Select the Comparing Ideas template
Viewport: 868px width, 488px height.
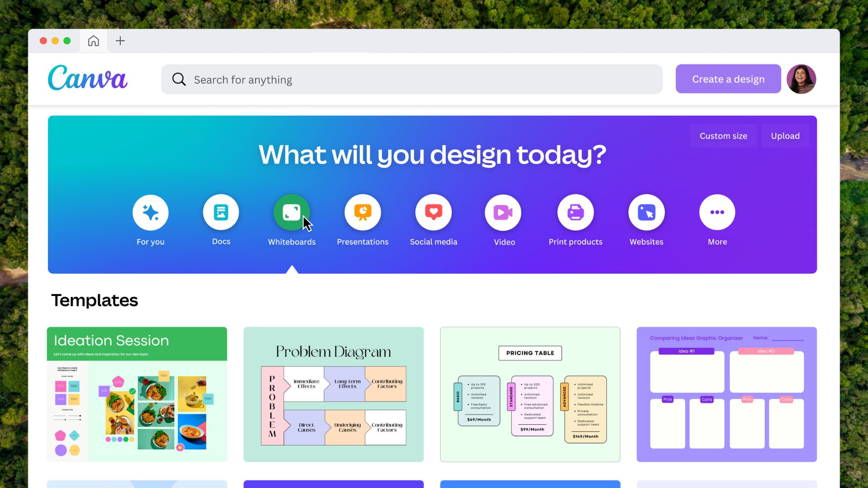726,394
